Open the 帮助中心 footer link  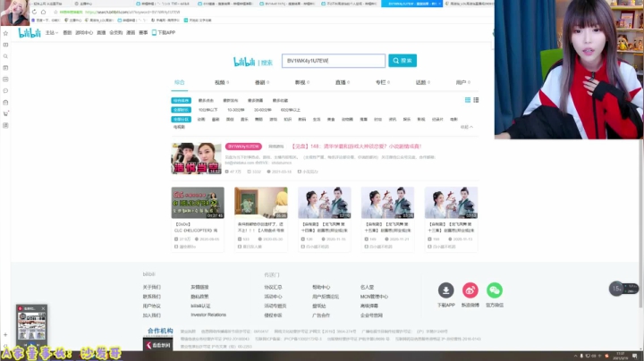[x=321, y=287]
